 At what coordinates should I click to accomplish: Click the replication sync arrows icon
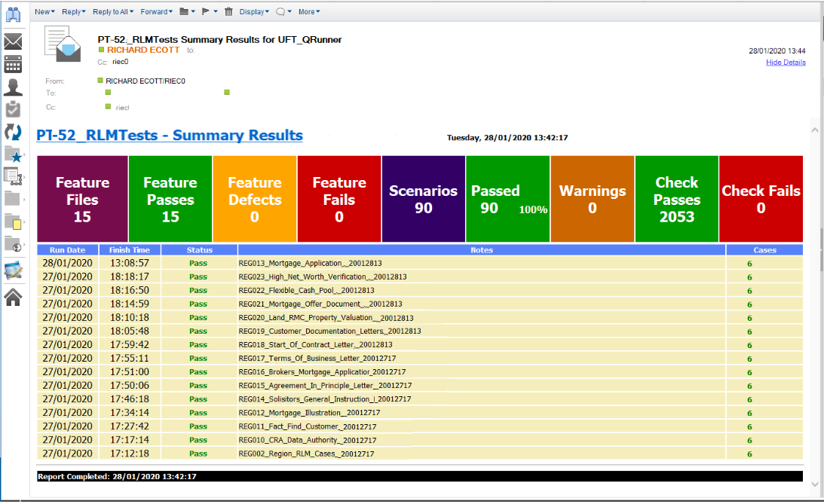coord(13,132)
